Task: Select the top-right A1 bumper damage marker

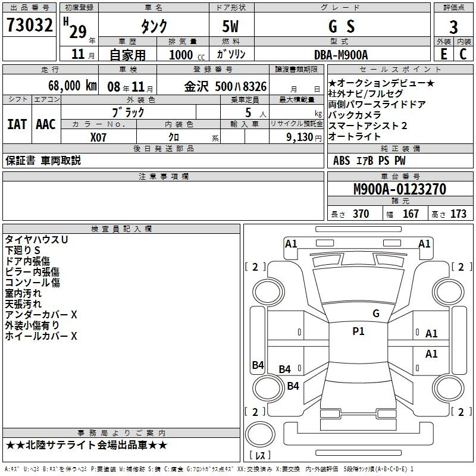Action: click(x=424, y=243)
